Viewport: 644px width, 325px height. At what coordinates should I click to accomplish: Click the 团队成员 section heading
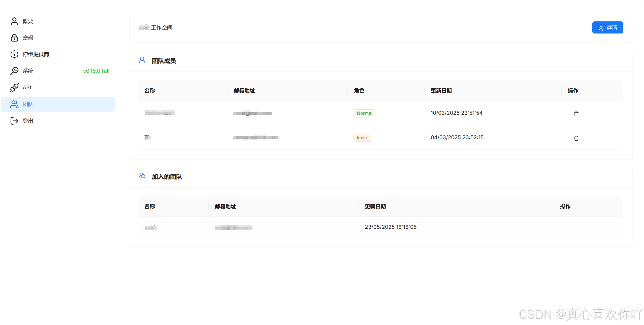tap(164, 61)
